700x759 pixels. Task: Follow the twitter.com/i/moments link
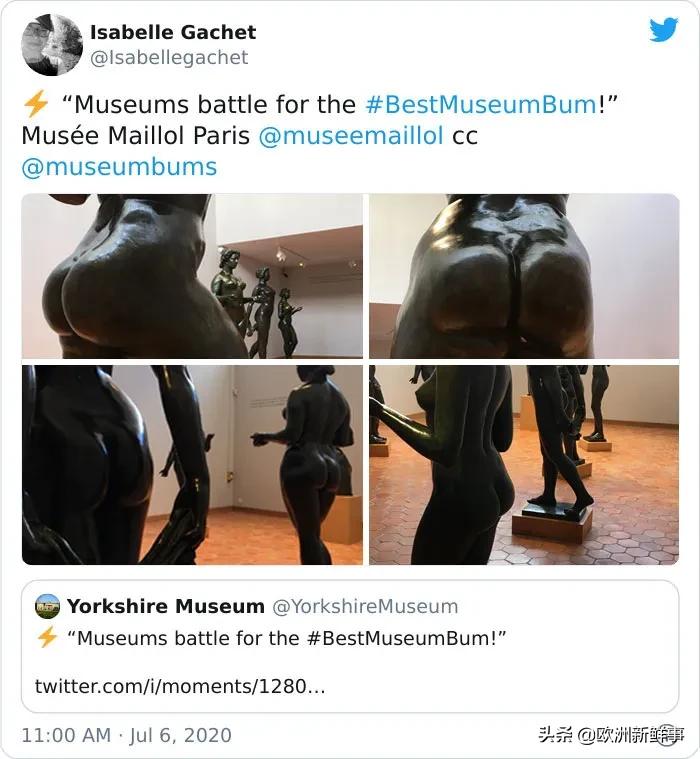(x=180, y=686)
